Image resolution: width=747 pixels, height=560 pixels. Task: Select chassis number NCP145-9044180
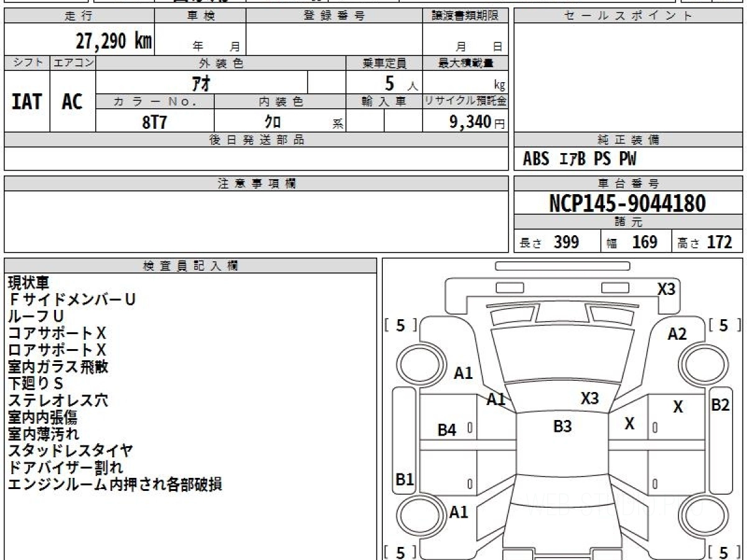(627, 203)
